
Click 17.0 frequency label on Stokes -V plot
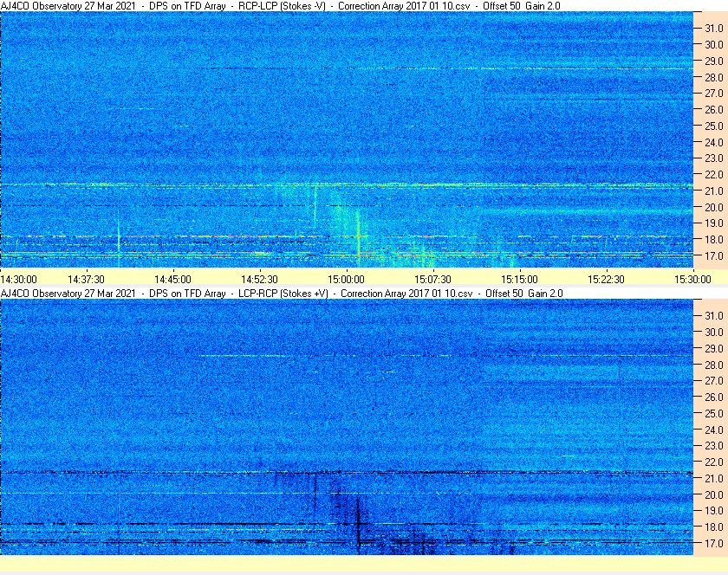pyautogui.click(x=714, y=255)
